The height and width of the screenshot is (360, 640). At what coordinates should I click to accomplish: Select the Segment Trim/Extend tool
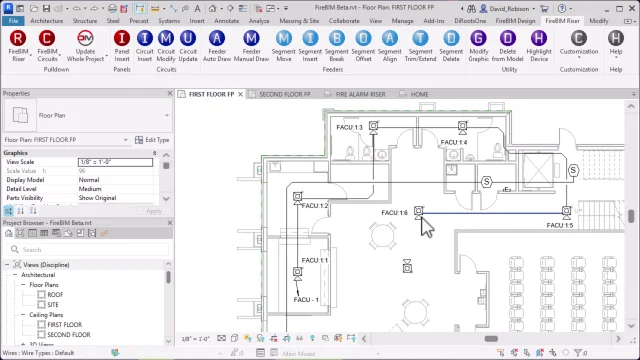(420, 46)
